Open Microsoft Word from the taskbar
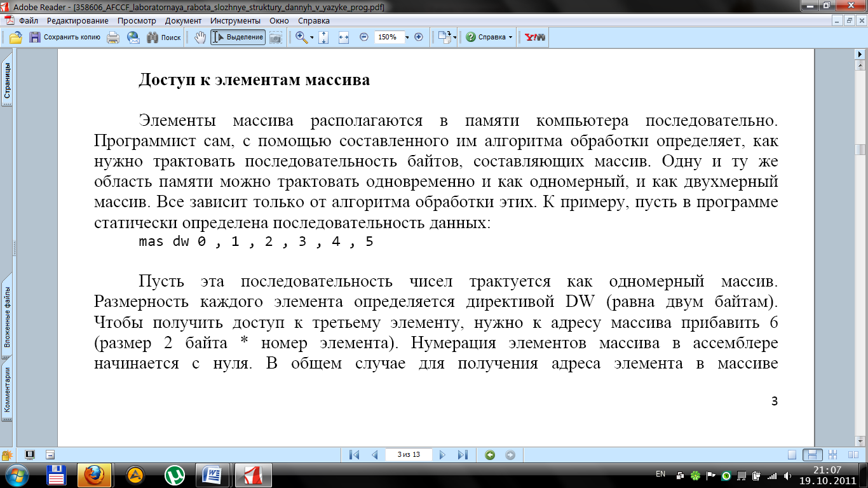The width and height of the screenshot is (868, 488). click(x=213, y=475)
